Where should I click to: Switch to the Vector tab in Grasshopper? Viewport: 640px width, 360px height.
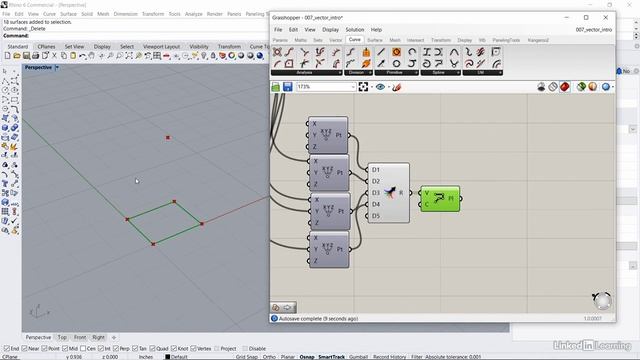[x=336, y=40]
